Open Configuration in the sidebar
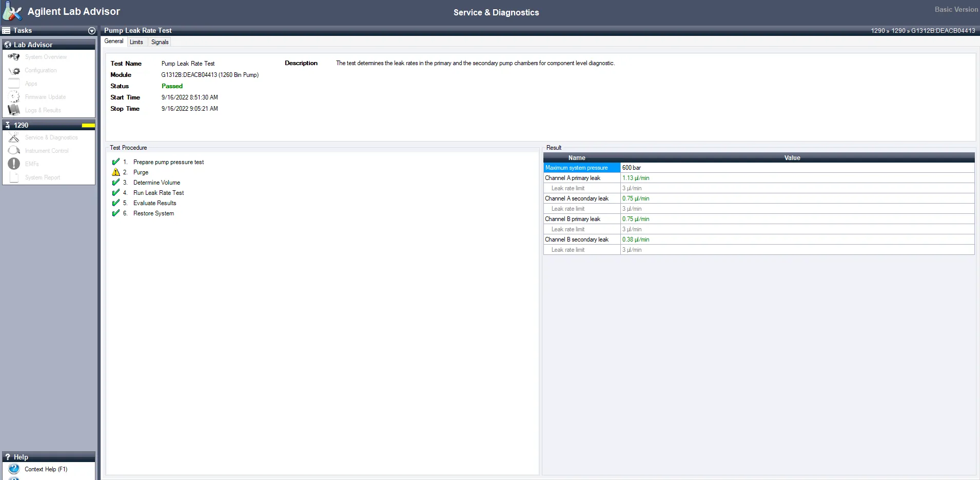 click(x=41, y=70)
